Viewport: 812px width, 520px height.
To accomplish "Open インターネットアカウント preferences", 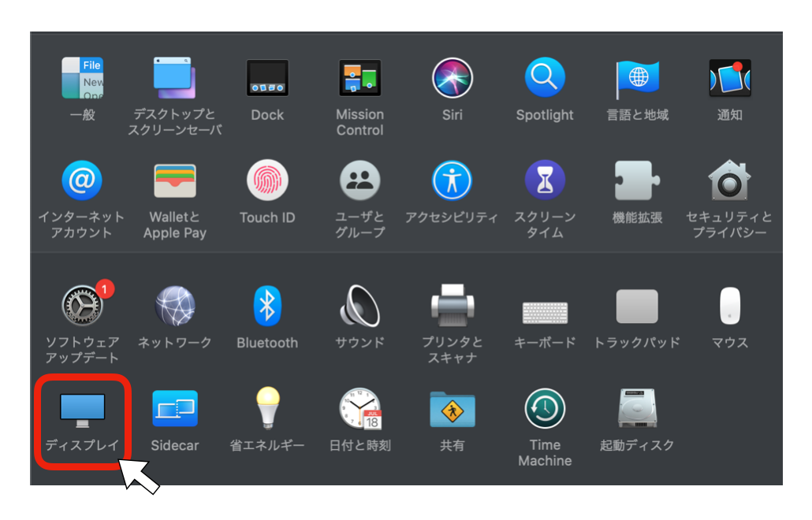I will pos(82,180).
